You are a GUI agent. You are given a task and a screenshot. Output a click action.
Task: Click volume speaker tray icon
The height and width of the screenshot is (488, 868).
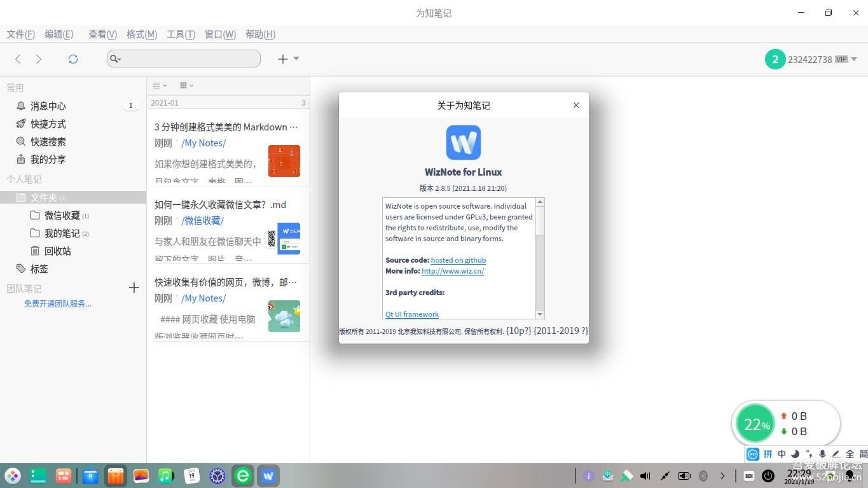pyautogui.click(x=645, y=475)
